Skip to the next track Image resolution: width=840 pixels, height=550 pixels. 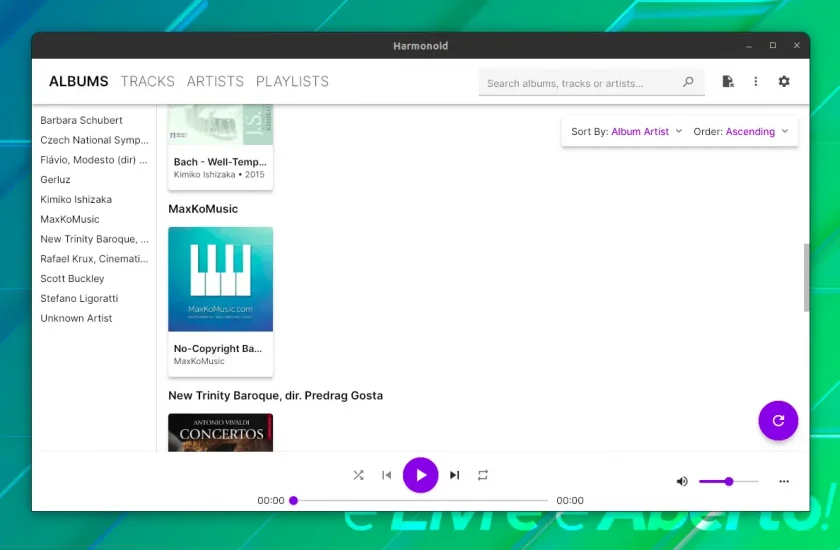point(455,475)
